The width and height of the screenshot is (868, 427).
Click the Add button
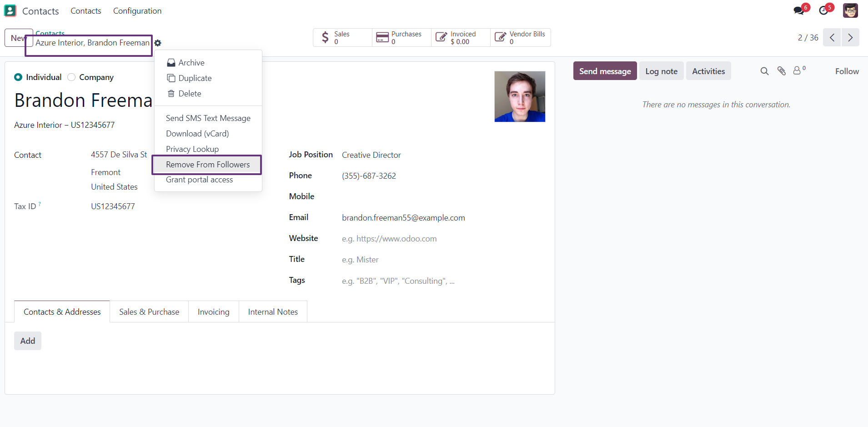point(28,341)
